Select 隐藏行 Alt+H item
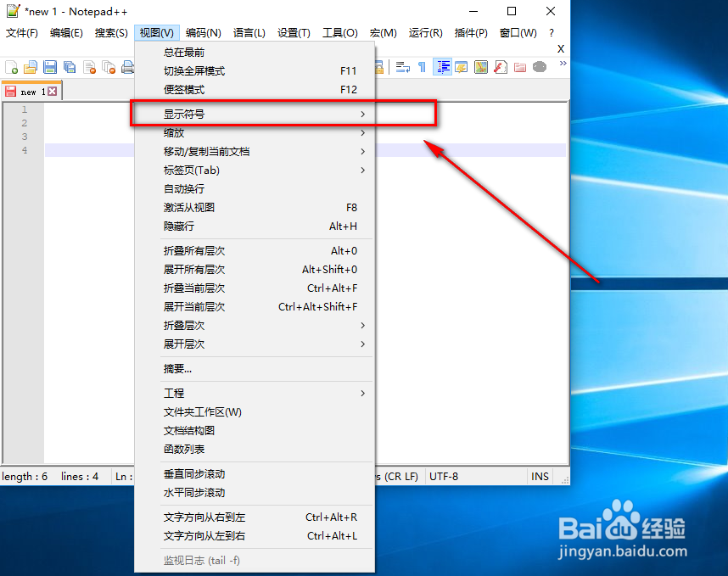 255,226
